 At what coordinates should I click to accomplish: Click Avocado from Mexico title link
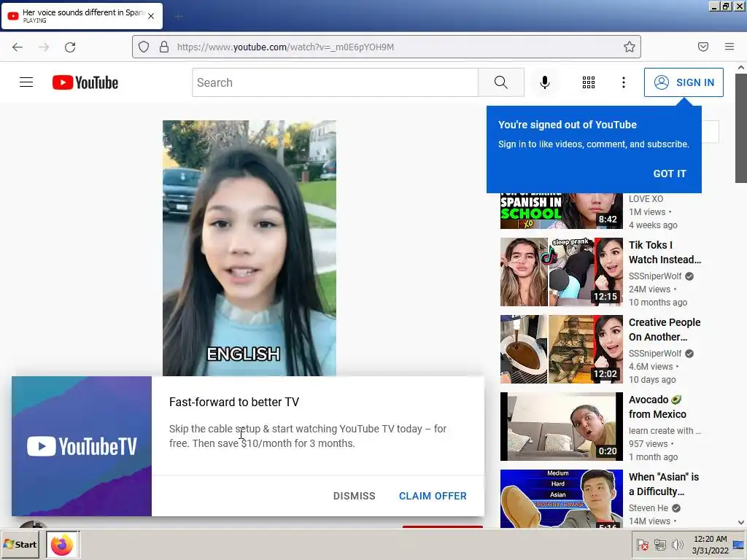pos(657,407)
